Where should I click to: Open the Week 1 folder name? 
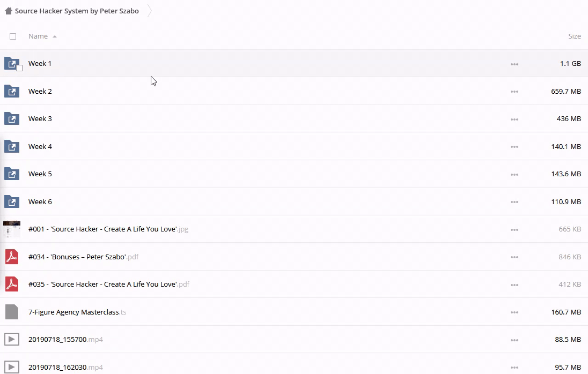click(x=40, y=64)
